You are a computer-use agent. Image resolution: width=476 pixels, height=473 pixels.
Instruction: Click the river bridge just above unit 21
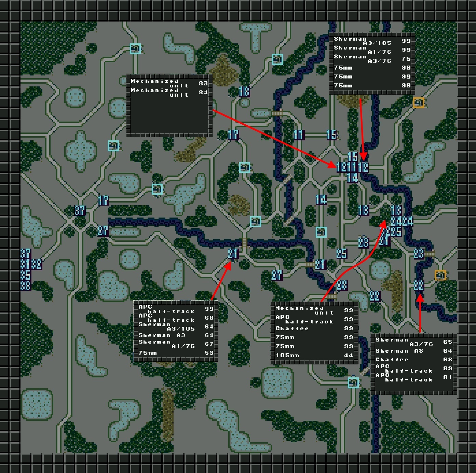tap(244, 242)
